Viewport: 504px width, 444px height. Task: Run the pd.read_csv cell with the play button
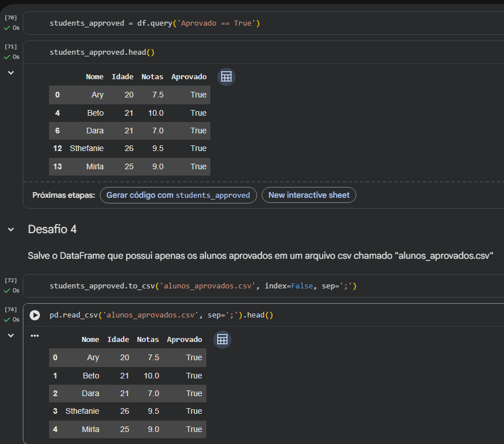click(35, 315)
